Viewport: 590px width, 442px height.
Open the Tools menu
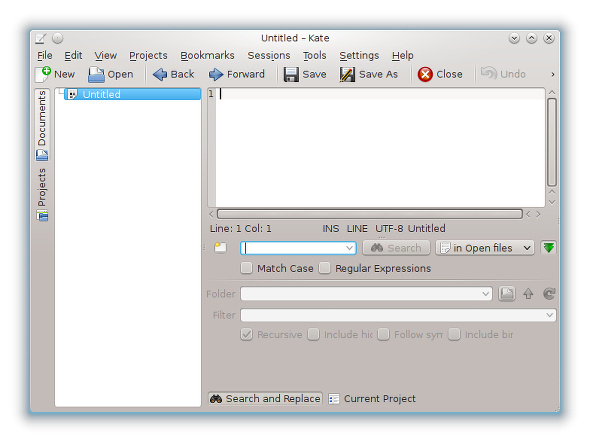(x=315, y=55)
